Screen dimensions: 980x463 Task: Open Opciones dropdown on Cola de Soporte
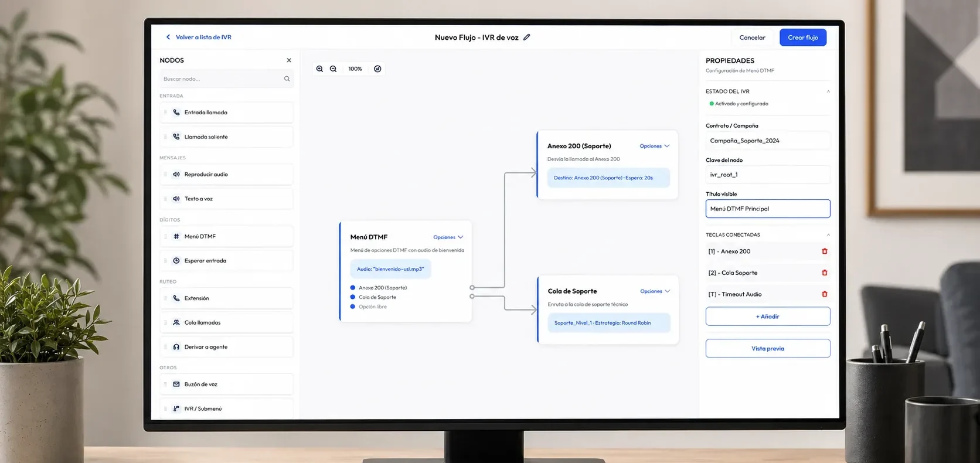655,291
